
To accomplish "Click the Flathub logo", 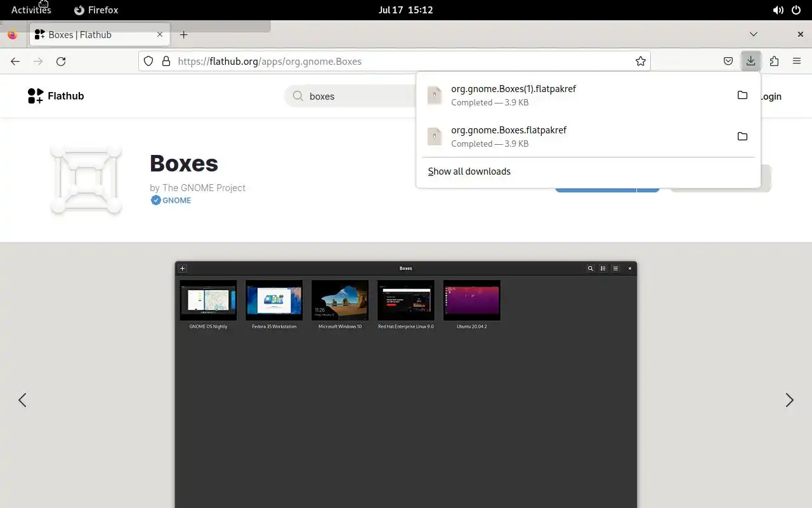I will [56, 96].
